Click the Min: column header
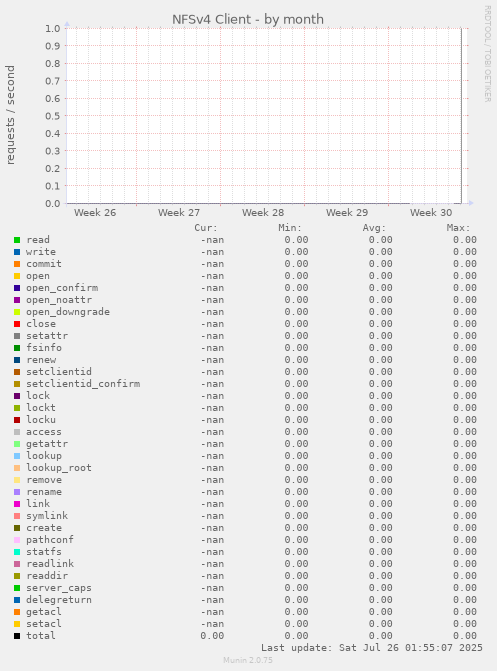The width and height of the screenshot is (497, 671). tap(290, 228)
